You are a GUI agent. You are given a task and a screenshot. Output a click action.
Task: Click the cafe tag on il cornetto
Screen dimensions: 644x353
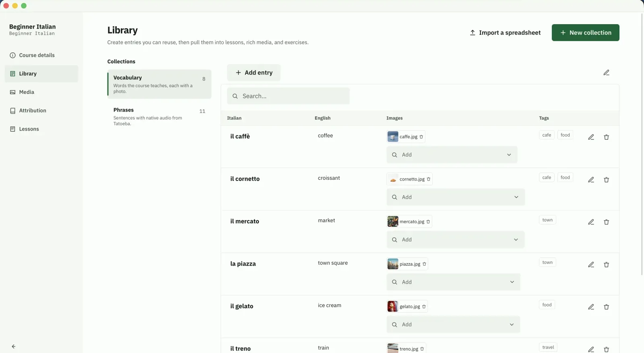coord(547,177)
